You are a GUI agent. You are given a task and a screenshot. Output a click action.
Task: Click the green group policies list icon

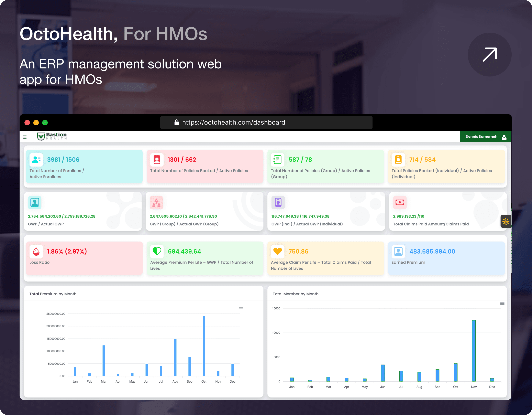click(277, 159)
